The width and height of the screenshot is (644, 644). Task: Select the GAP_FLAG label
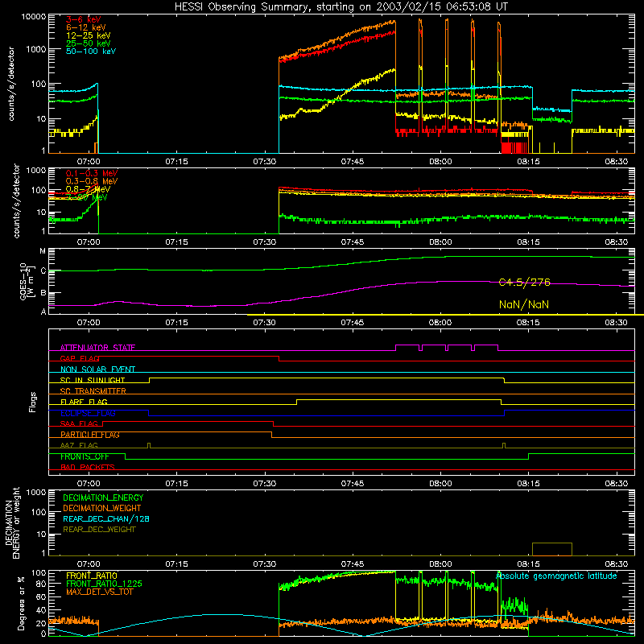point(80,358)
